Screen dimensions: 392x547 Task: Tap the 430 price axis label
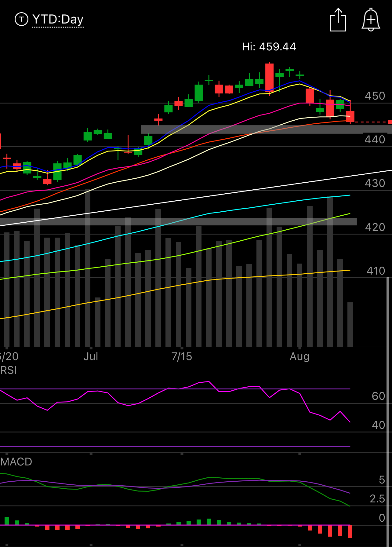[x=375, y=183]
